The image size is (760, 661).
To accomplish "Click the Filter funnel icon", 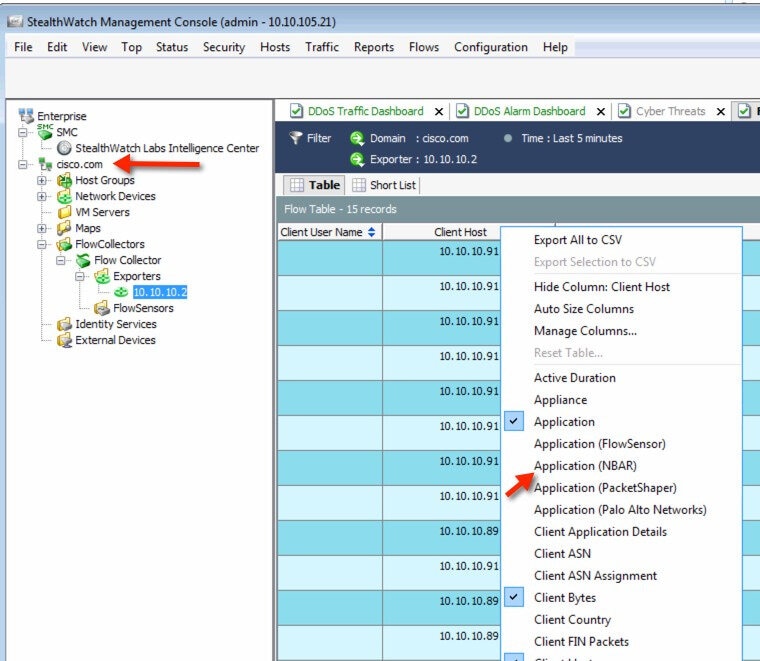I will 296,138.
